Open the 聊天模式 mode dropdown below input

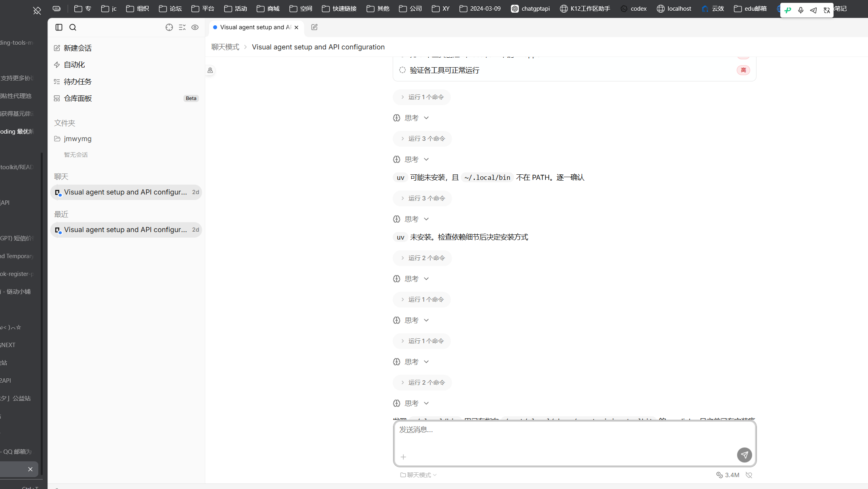tap(418, 475)
